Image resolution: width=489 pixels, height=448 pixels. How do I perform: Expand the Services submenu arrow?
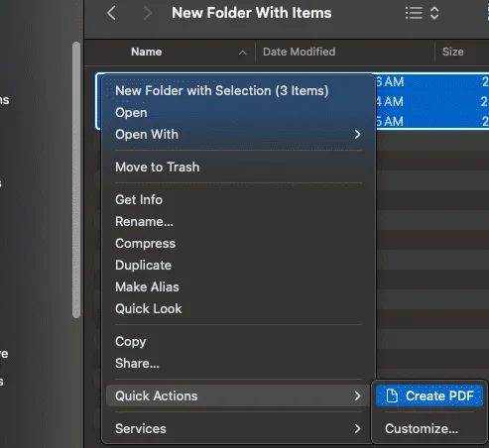coord(357,428)
